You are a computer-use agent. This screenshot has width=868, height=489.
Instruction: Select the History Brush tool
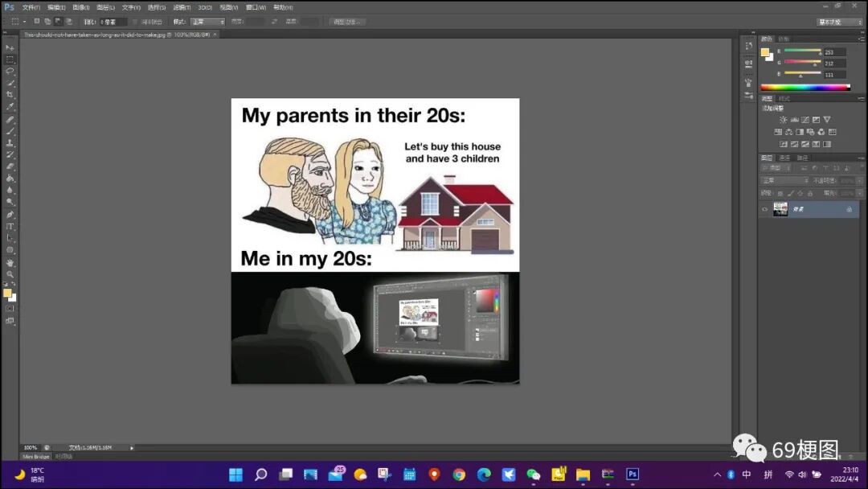coord(10,154)
